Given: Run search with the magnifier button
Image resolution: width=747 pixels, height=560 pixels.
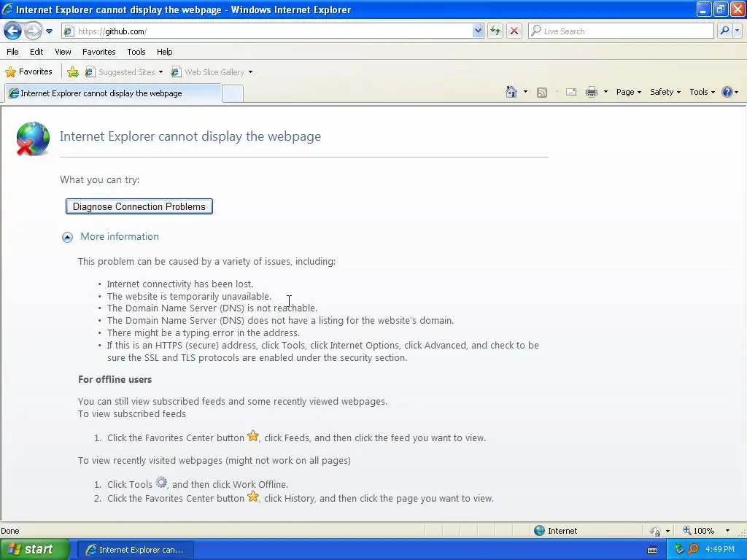Looking at the screenshot, I should pos(724,31).
